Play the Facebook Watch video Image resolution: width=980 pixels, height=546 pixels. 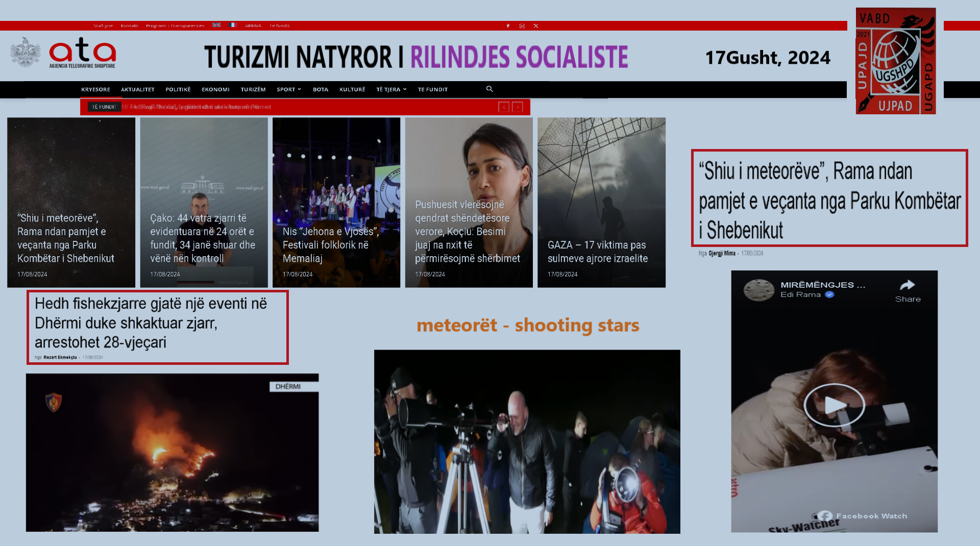coord(834,405)
